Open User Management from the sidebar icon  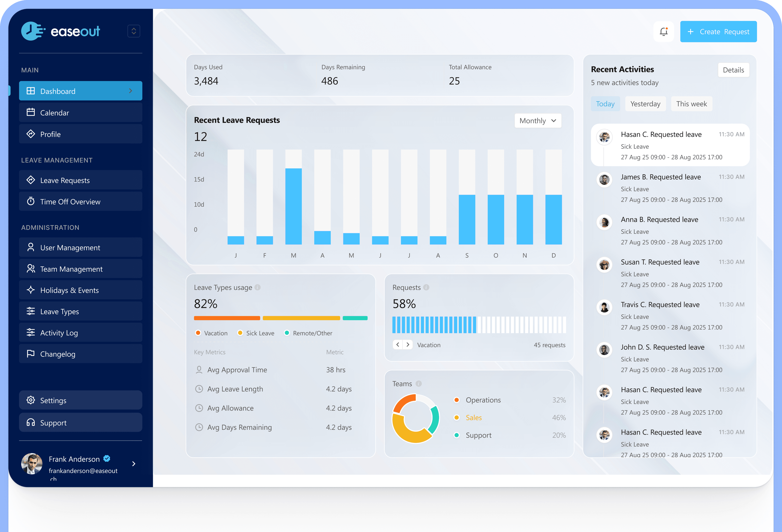31,247
